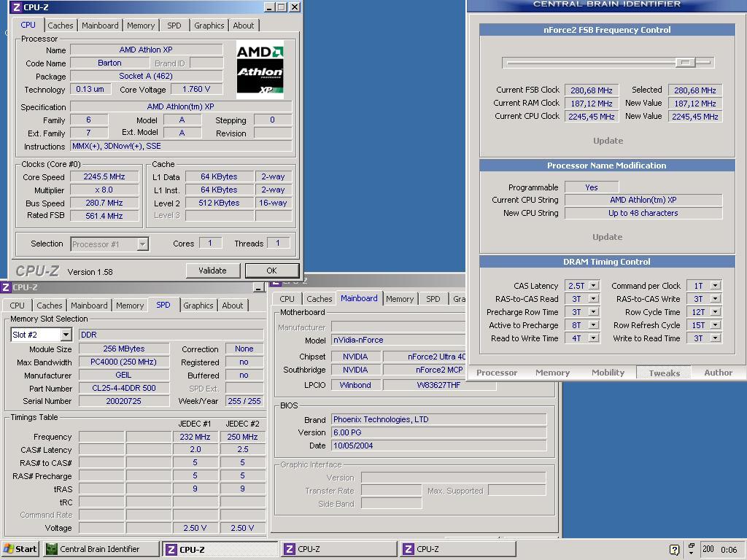Open the Write to Read Time dropdown
The width and height of the screenshot is (747, 560).
(716, 338)
